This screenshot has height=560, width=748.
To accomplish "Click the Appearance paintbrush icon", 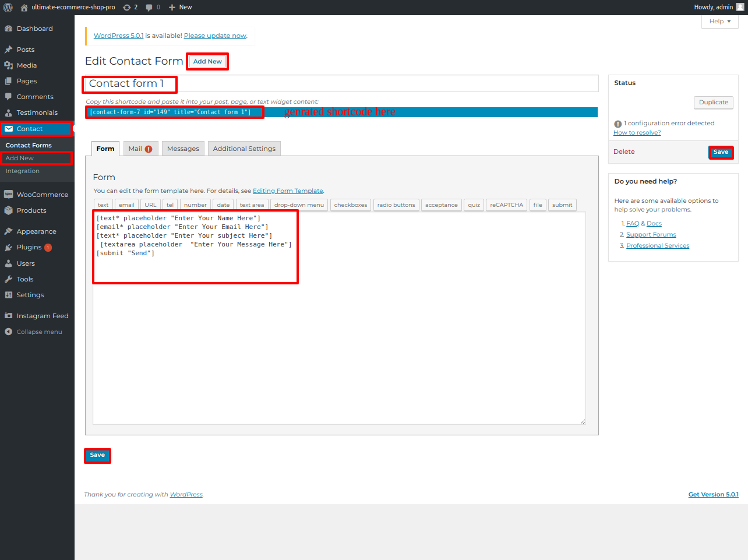I will pos(9,231).
